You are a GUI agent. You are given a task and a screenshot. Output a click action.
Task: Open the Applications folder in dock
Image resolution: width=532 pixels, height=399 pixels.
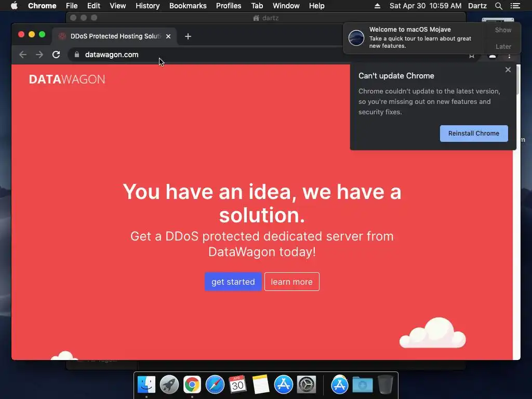pos(340,385)
